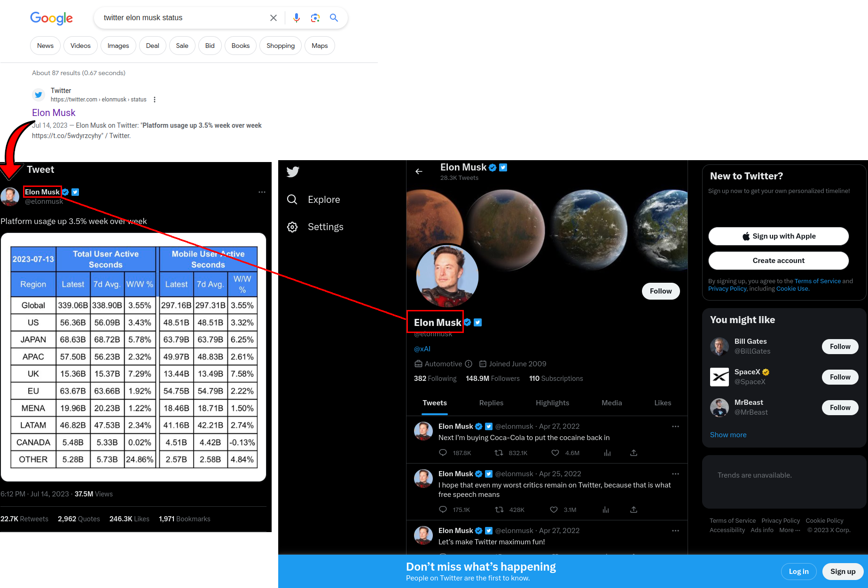Click the Create account button
Viewport: 868px width, 588px height.
(x=779, y=261)
